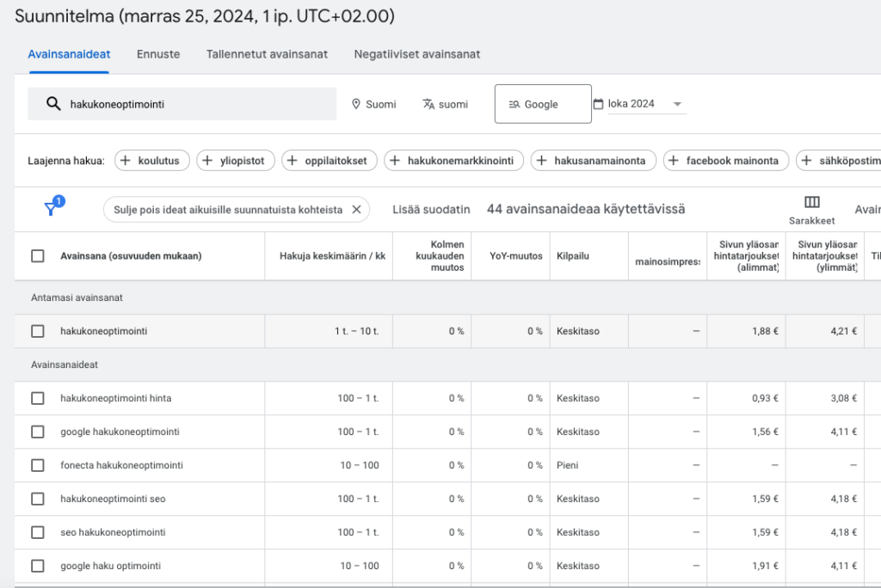Click the Suomi location pin icon

click(x=356, y=104)
